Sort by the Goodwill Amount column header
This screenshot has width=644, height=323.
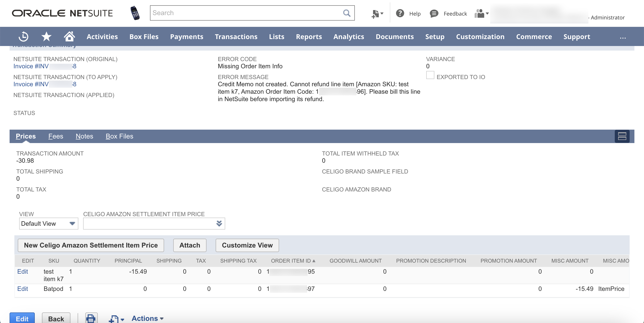tap(356, 261)
